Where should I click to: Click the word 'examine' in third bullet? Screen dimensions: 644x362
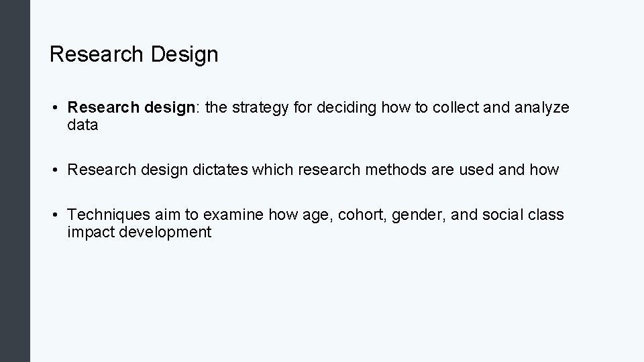(x=233, y=215)
